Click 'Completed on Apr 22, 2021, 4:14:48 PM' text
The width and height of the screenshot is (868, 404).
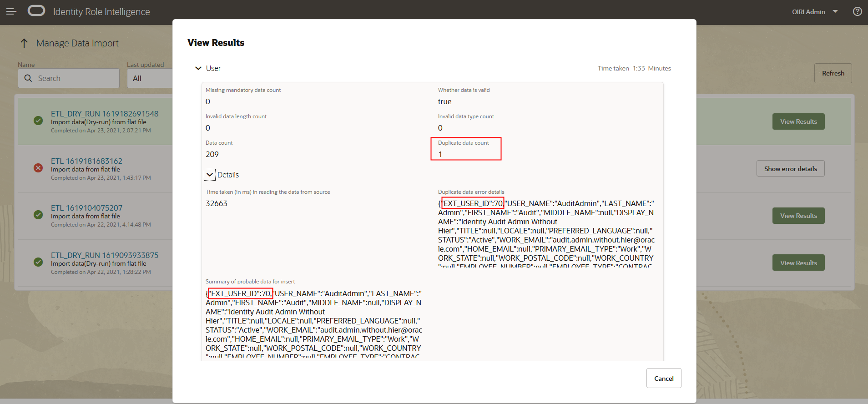point(101,225)
